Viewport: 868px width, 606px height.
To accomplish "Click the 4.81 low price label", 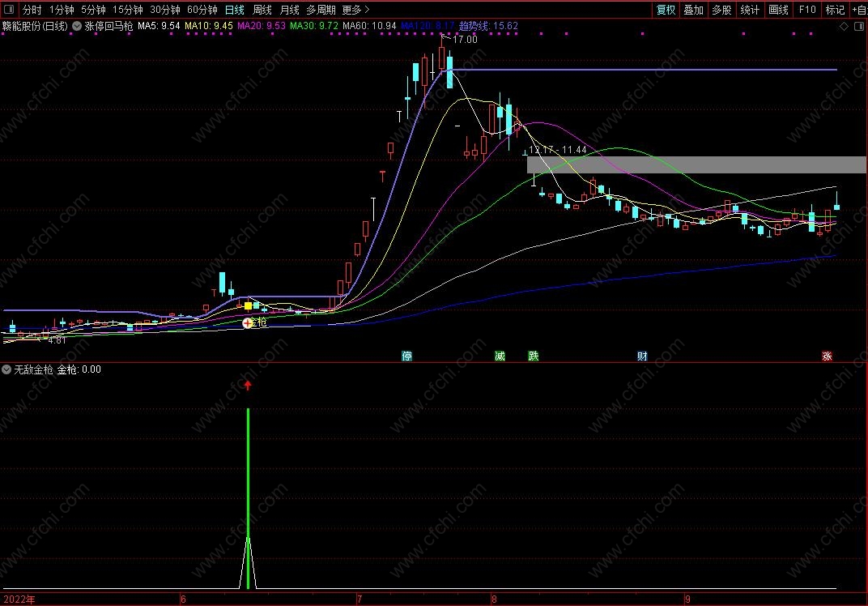I will (57, 340).
